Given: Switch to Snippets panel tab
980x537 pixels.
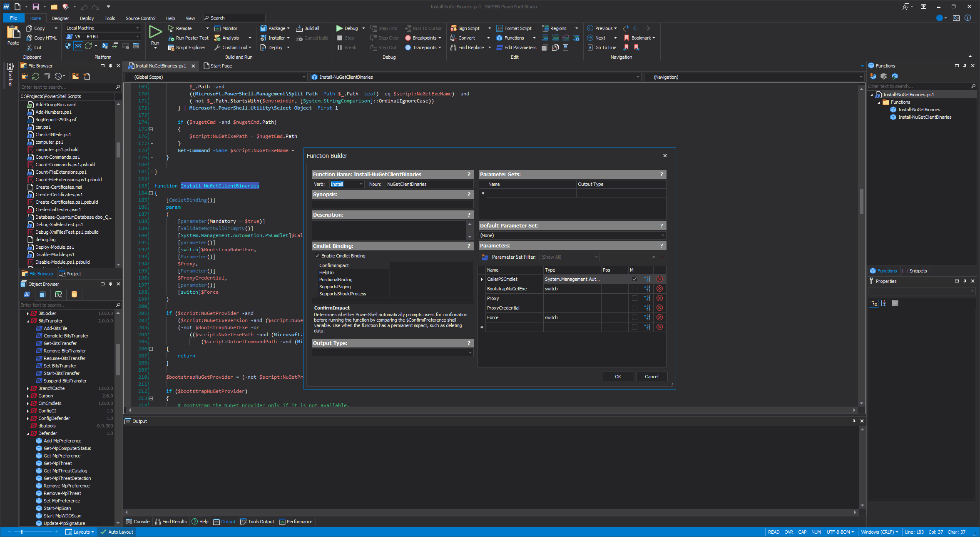Looking at the screenshot, I should pos(914,271).
